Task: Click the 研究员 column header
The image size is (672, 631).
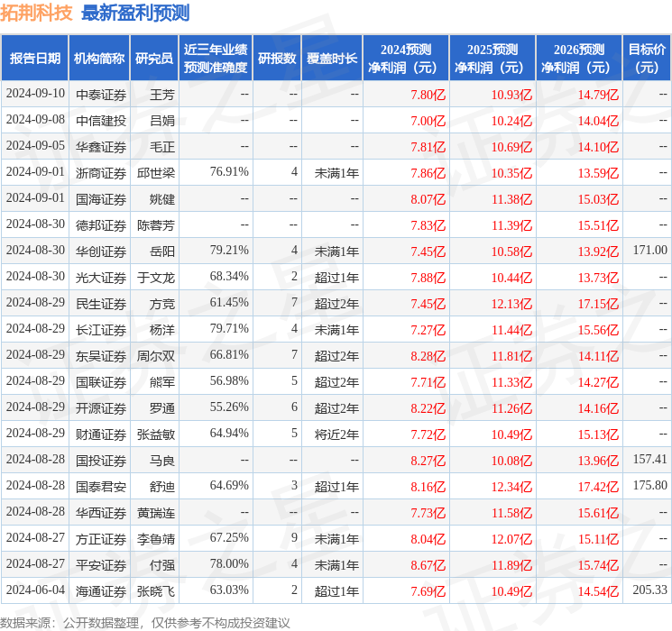Action: [x=154, y=59]
